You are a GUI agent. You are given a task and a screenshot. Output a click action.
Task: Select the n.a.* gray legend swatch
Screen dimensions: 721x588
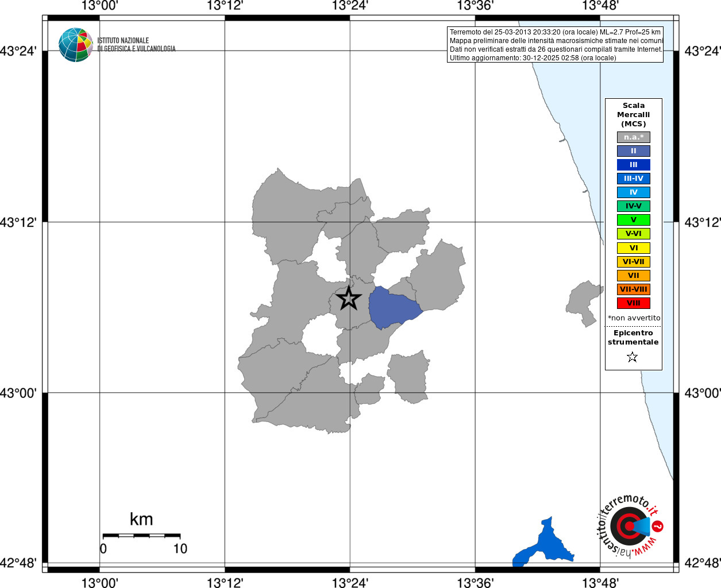point(634,137)
